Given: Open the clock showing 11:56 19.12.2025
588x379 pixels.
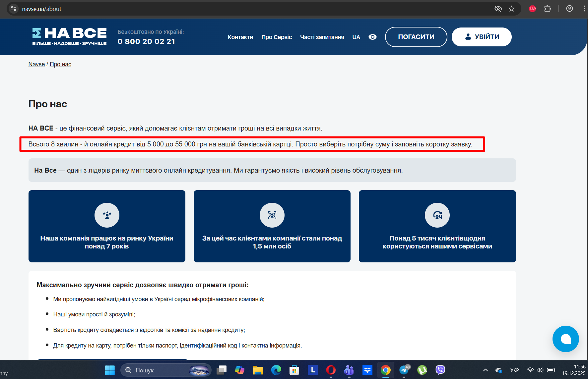Looking at the screenshot, I should click(x=574, y=370).
